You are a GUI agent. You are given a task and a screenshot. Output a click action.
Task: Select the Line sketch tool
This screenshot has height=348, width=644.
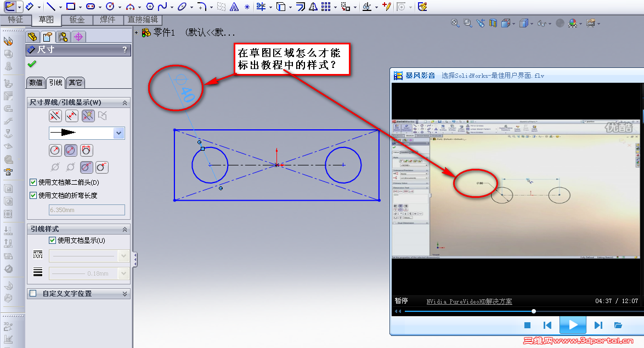pyautogui.click(x=52, y=7)
